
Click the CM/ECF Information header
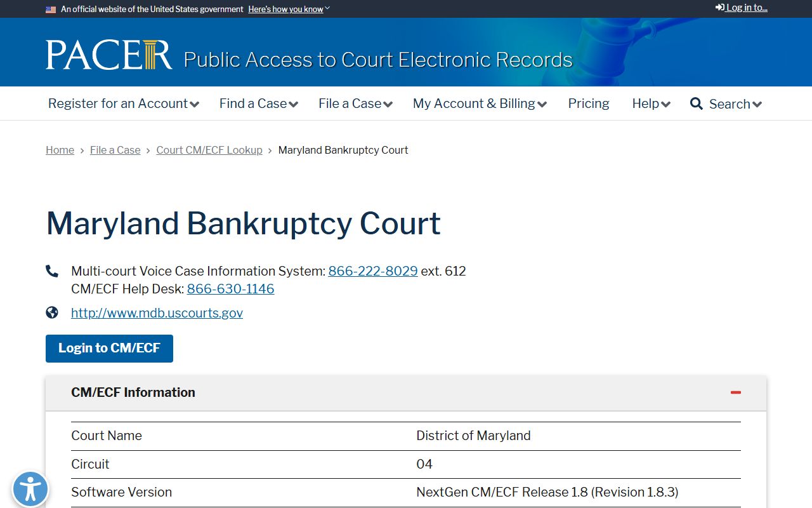[406, 392]
